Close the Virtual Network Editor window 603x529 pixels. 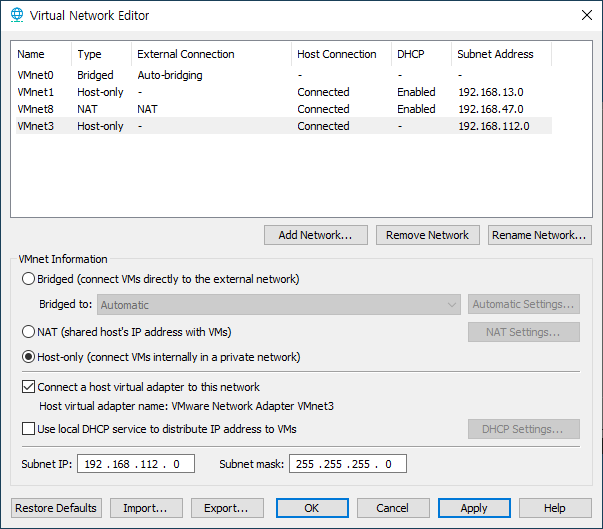point(586,15)
